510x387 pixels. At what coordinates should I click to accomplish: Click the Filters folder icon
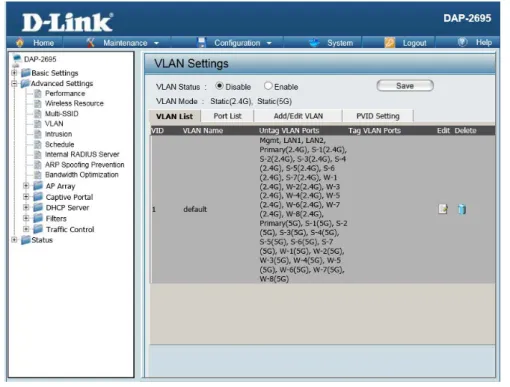point(38,218)
